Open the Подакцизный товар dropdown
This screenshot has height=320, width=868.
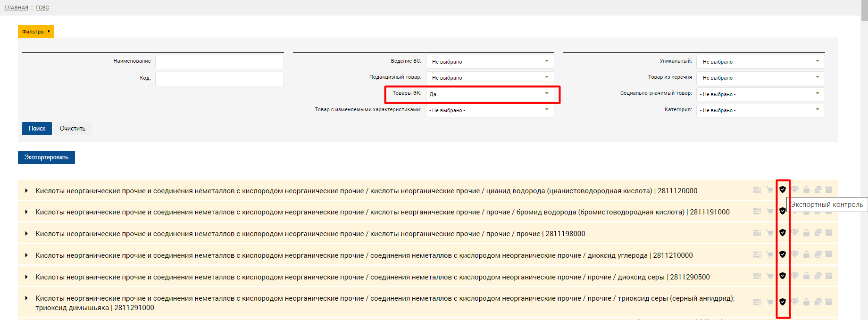(489, 78)
